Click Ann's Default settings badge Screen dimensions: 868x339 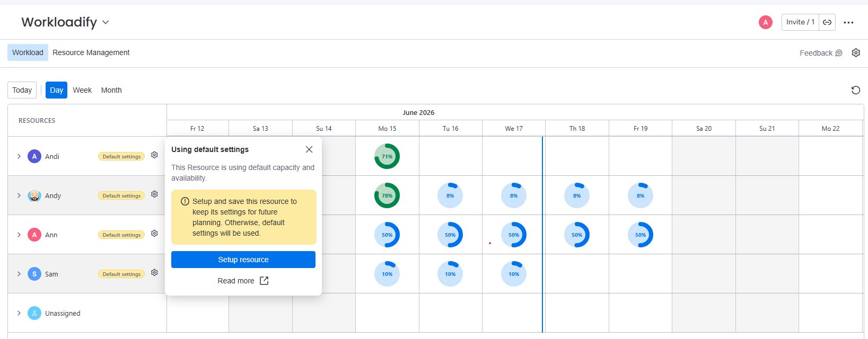point(121,235)
